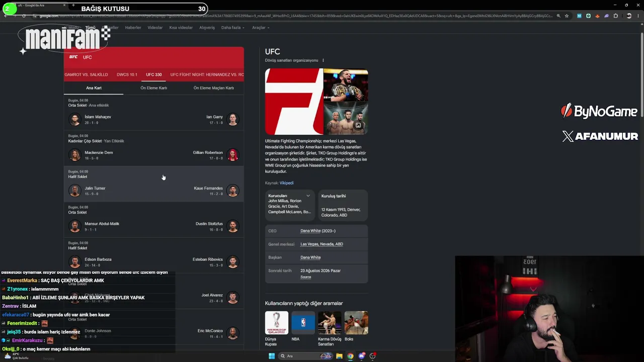Open Eric McConico's fighter avatar
Viewport: 644px width, 362px height.
(232, 333)
